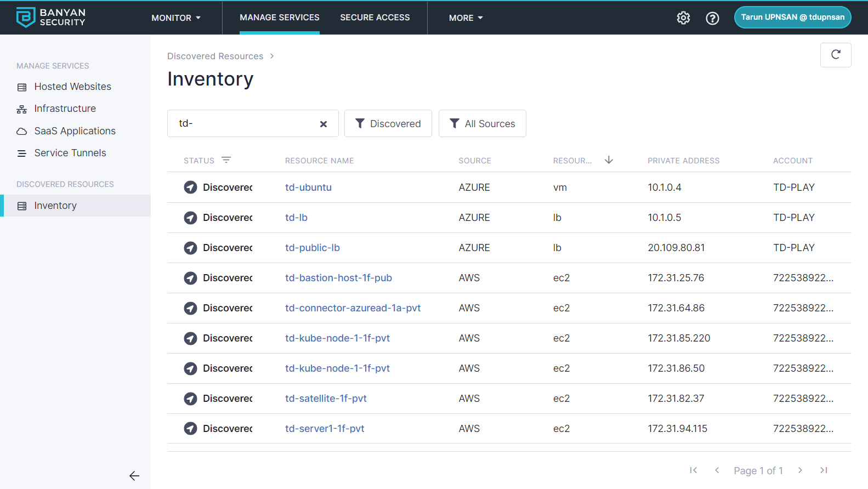Open the td-ubuntu resource link
Viewport: 868px width, 489px height.
tap(308, 187)
